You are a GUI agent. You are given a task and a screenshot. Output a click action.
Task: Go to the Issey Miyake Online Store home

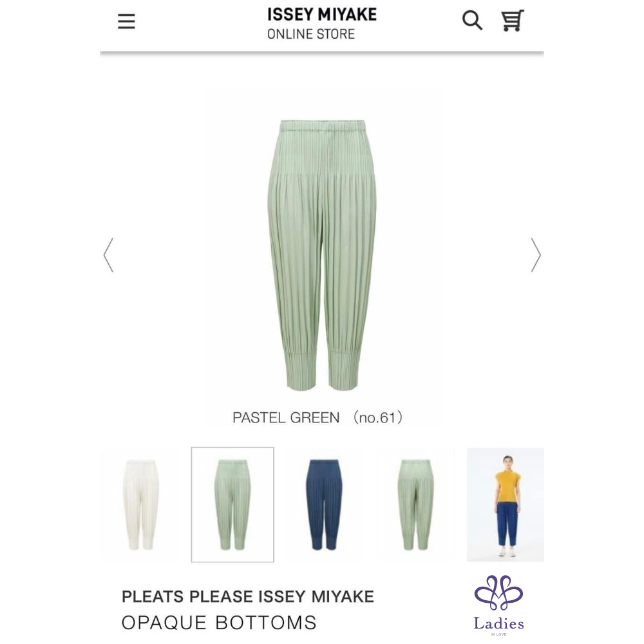pyautogui.click(x=321, y=23)
